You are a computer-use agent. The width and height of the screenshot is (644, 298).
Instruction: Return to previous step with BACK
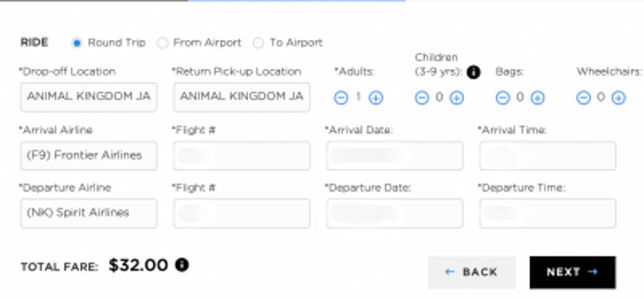coord(471,272)
